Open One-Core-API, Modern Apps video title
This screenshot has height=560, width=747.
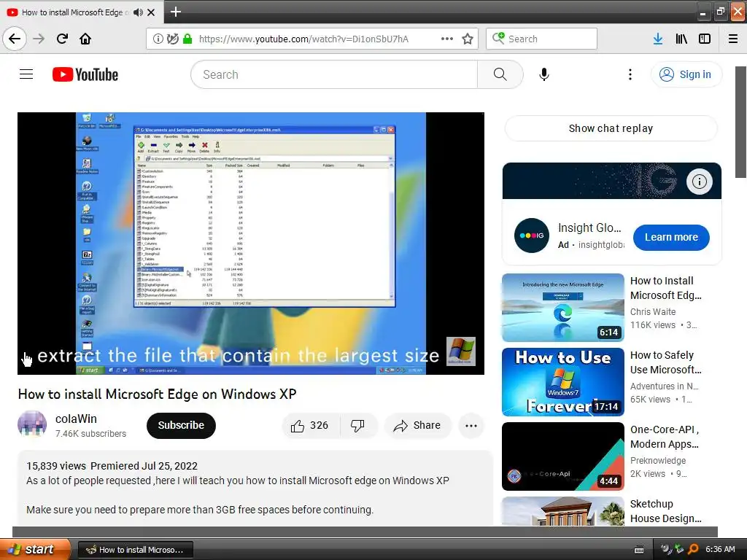coord(665,437)
